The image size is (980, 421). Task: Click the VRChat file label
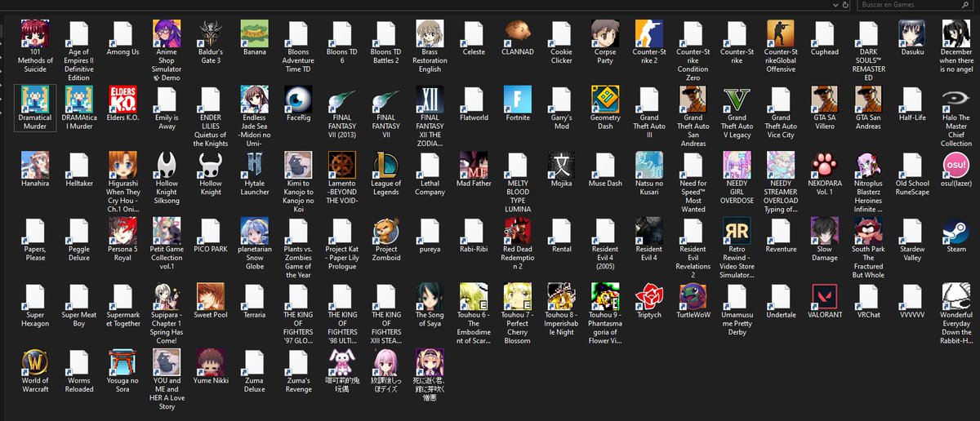(869, 317)
